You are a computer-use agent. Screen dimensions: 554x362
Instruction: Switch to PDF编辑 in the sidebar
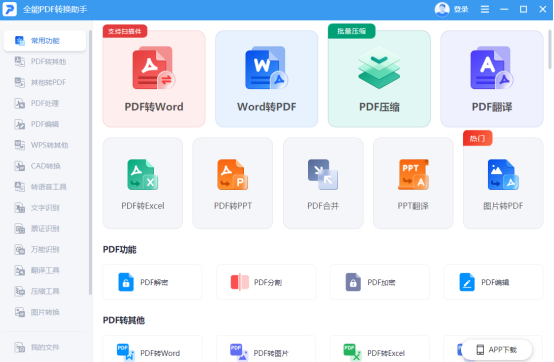pyautogui.click(x=45, y=124)
